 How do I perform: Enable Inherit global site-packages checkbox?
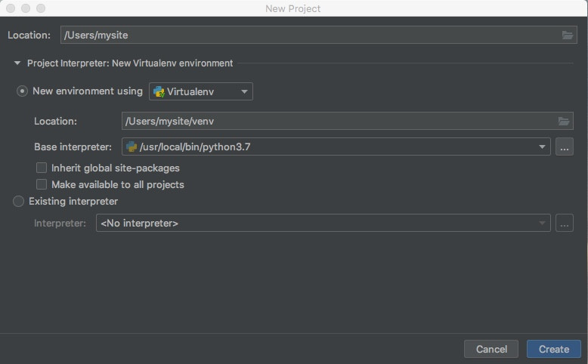pyautogui.click(x=42, y=168)
